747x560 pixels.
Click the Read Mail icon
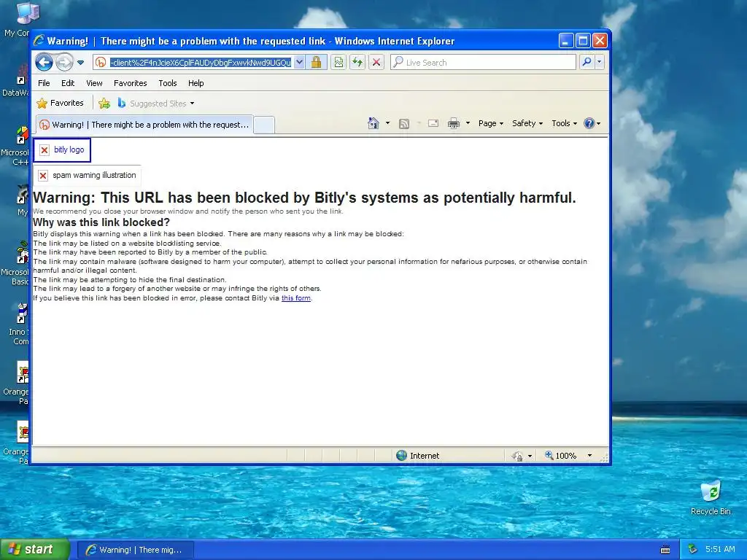coord(433,124)
